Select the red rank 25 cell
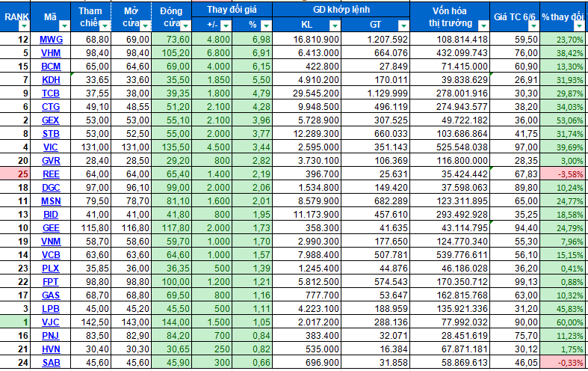Viewport: 588px width, 371px height. 15,174
